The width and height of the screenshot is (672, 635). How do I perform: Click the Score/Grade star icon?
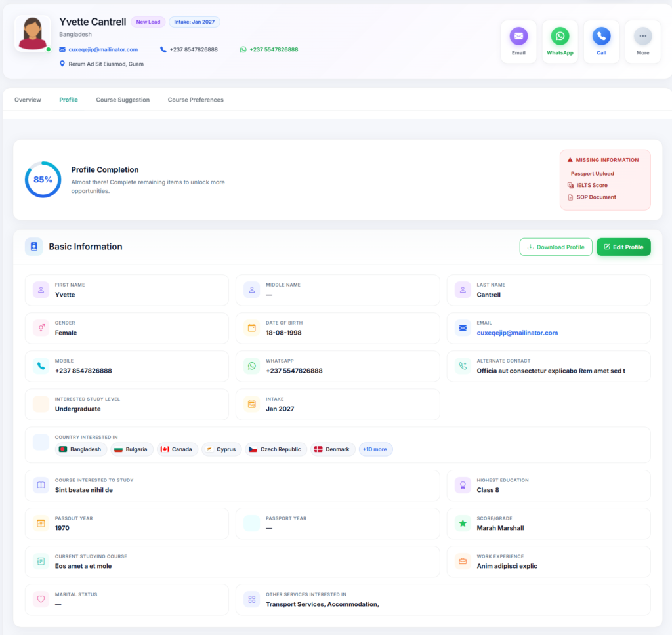(x=463, y=523)
